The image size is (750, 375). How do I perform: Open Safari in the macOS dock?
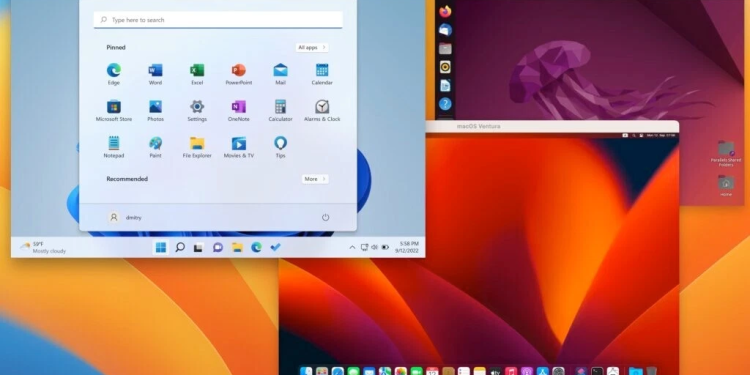338,371
